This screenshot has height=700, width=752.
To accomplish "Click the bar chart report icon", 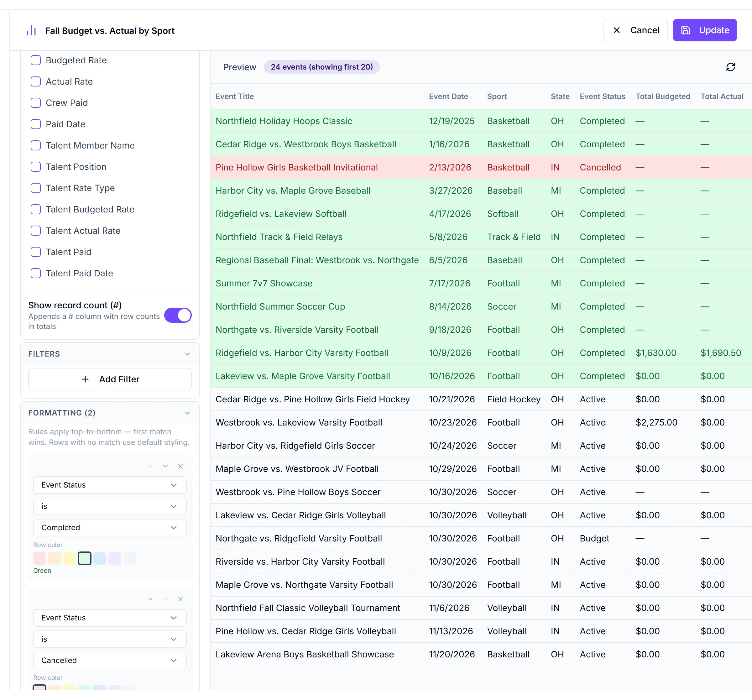I will pos(31,31).
